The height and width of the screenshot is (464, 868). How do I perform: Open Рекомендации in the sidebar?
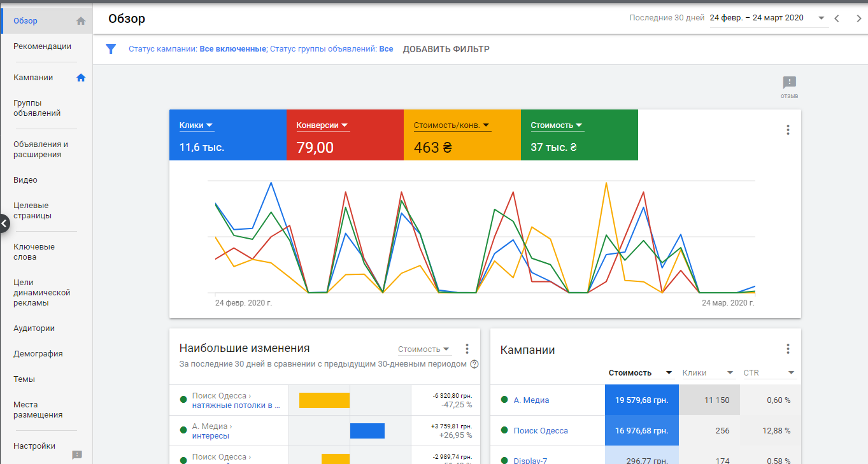(42, 46)
